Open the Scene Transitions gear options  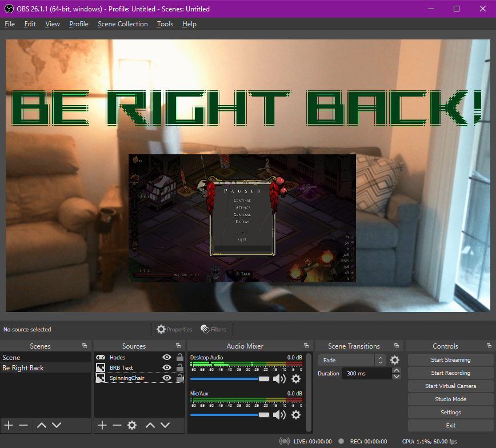pos(394,360)
